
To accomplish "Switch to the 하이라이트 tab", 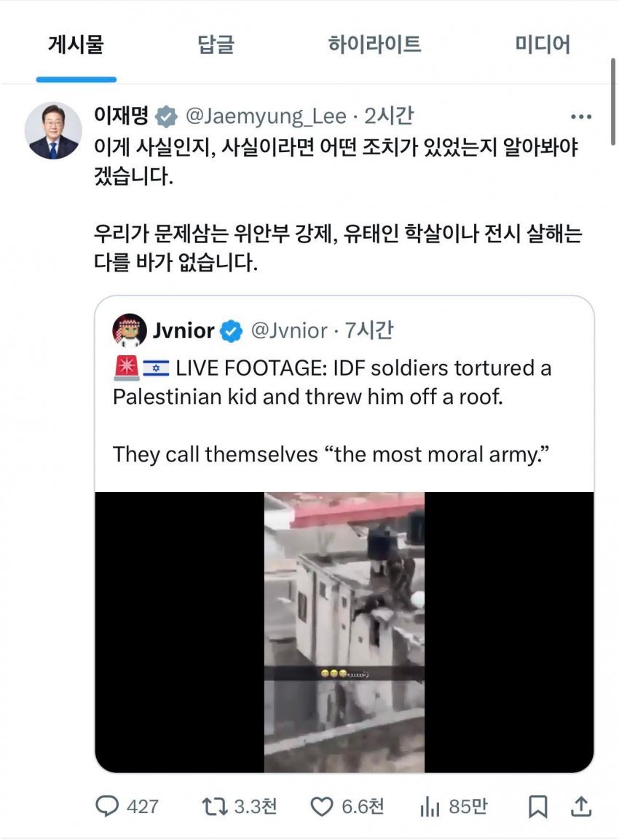I will 374,45.
